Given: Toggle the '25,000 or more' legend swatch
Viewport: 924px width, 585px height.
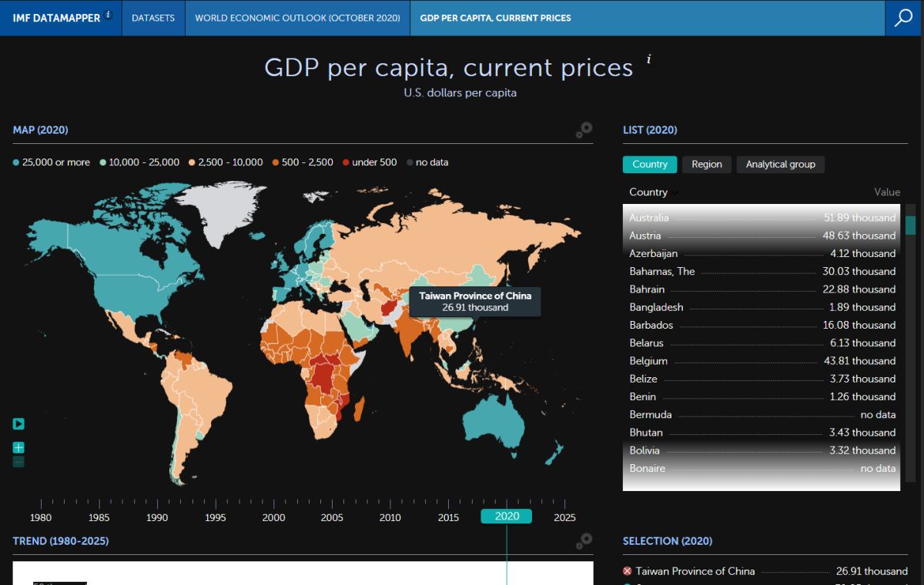Looking at the screenshot, I should [x=17, y=162].
